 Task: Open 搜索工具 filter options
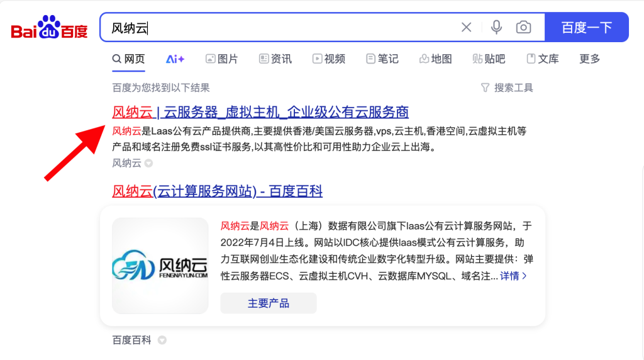coord(507,88)
